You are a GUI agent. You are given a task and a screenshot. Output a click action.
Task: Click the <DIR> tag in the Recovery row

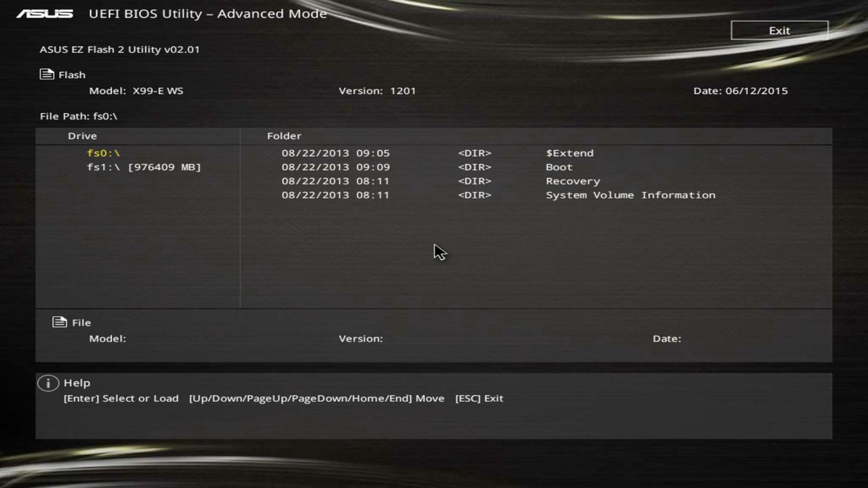pyautogui.click(x=475, y=181)
